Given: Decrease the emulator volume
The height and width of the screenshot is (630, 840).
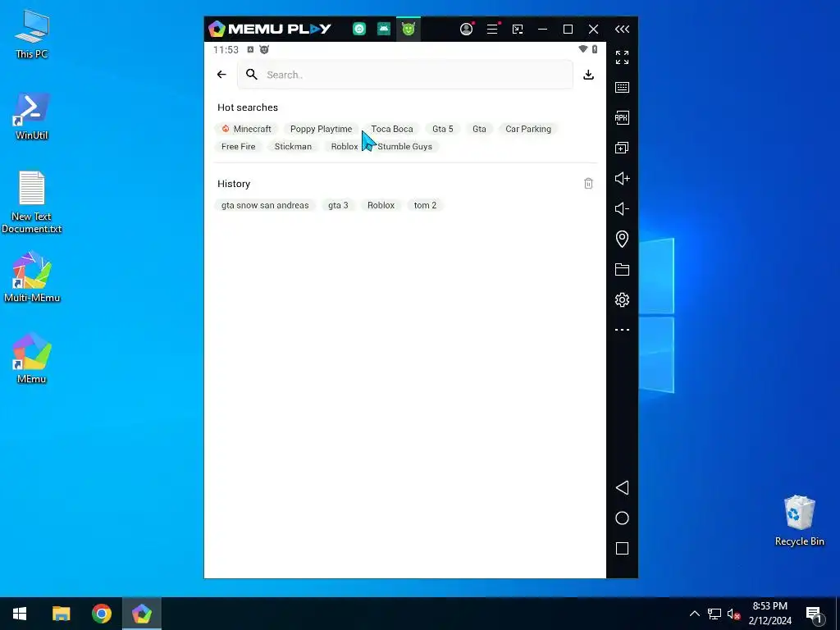Looking at the screenshot, I should (x=622, y=209).
